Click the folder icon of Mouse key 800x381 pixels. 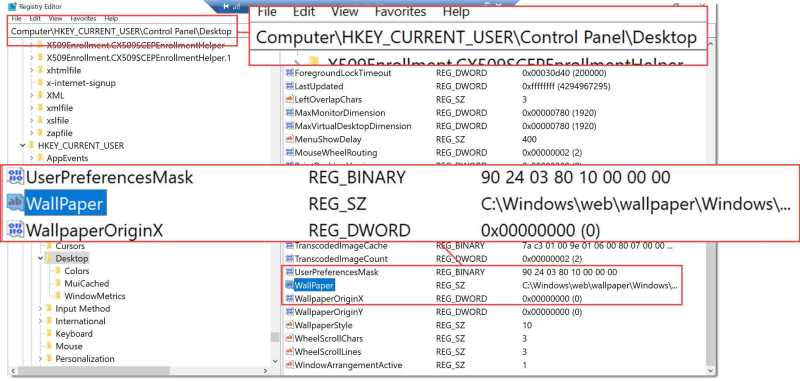tap(49, 346)
